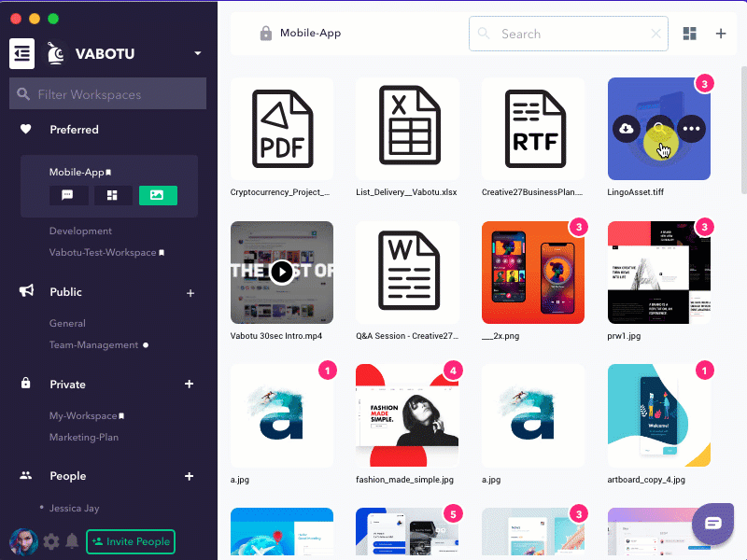
Task: Open Mobile-App media gallery icon
Action: [158, 195]
